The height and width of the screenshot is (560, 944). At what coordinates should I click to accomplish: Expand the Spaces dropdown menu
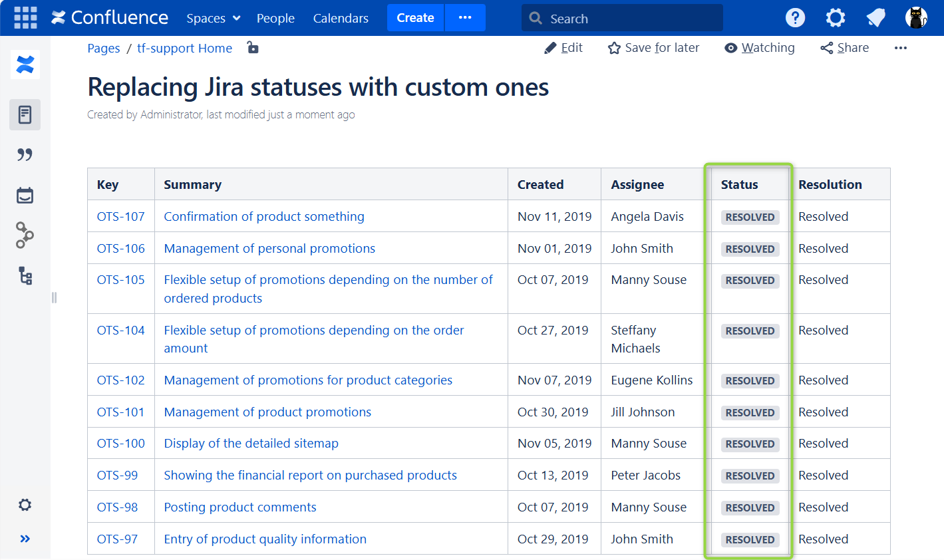point(213,19)
